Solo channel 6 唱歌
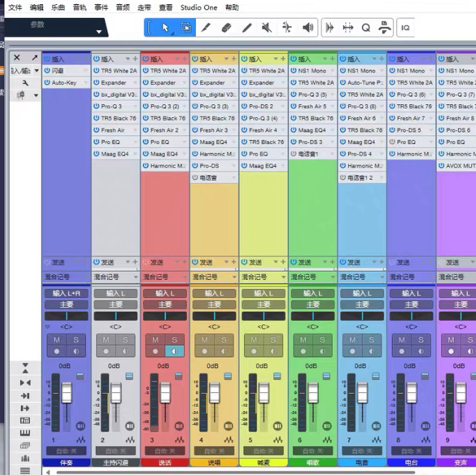Image resolution: width=476 pixels, height=475 pixels. pos(322,340)
